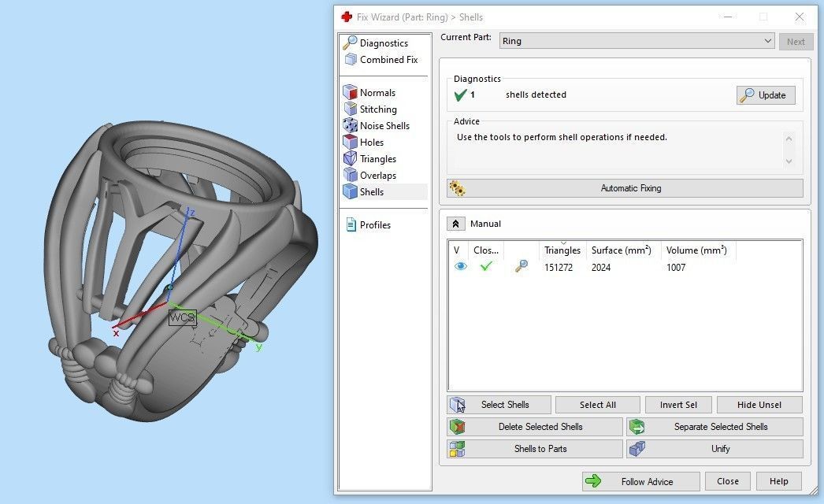The image size is (824, 504).
Task: Open the Current Part dropdown
Action: click(x=637, y=41)
